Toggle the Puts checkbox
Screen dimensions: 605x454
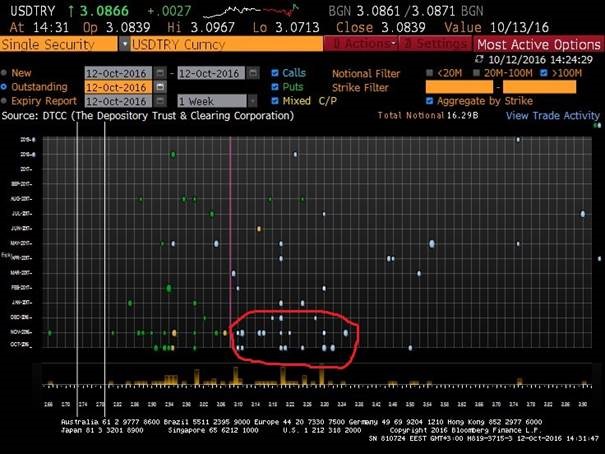275,87
